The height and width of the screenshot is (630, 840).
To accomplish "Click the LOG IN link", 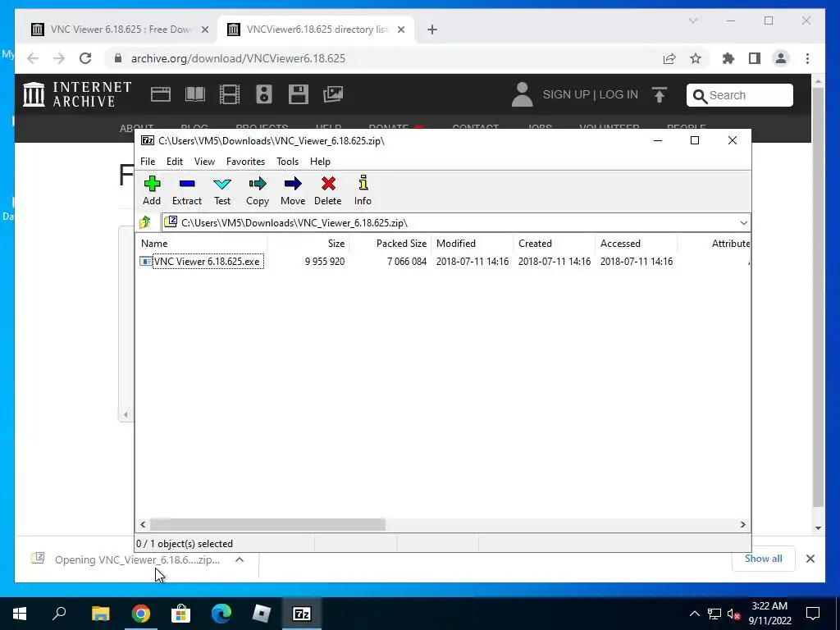I will point(619,95).
